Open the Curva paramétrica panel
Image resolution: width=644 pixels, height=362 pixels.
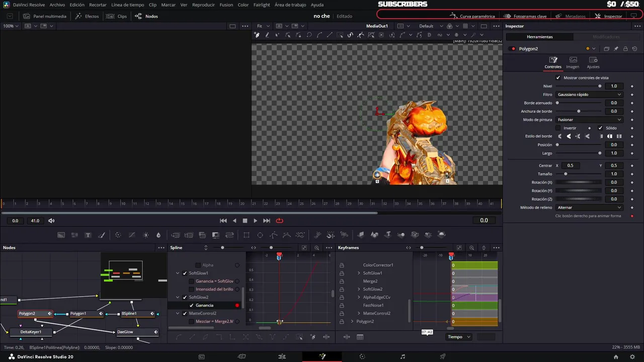coord(473,16)
